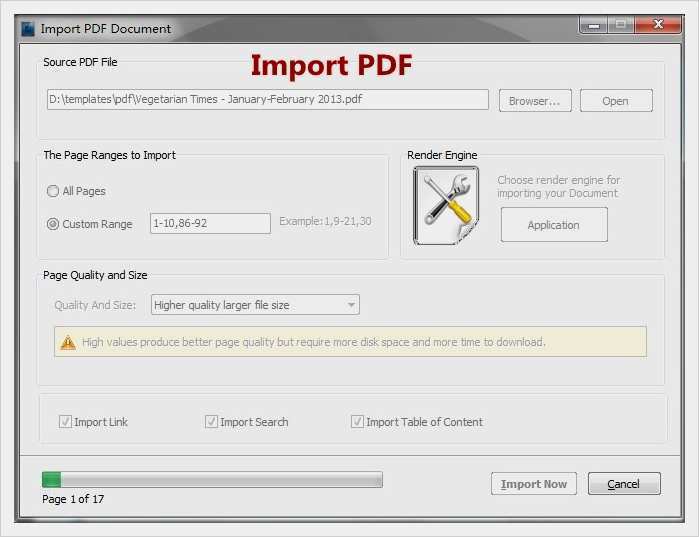Screen dimensions: 699x537
Task: Click the Import Now button
Action: point(534,484)
